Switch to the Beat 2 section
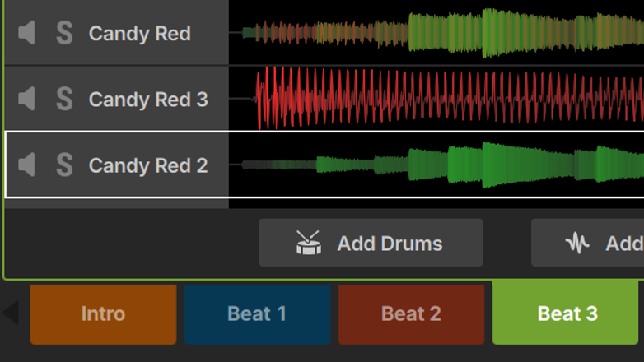This screenshot has height=362, width=644. (411, 314)
